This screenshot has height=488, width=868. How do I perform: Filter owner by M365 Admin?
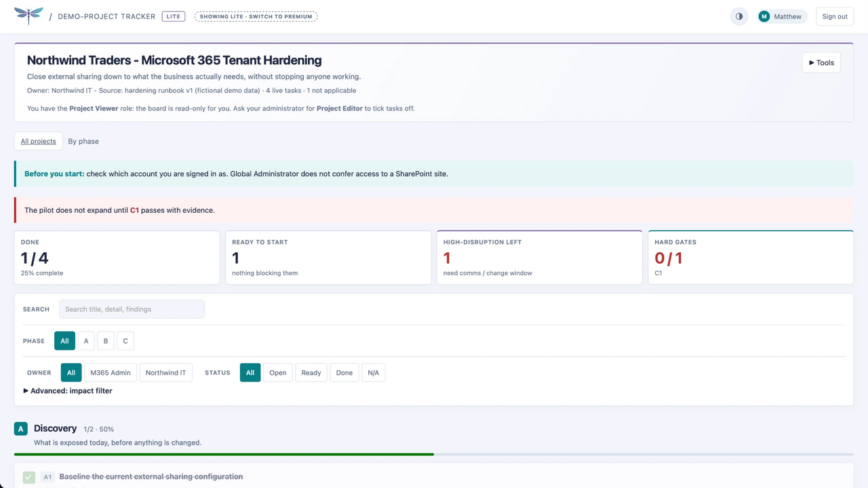tap(111, 373)
